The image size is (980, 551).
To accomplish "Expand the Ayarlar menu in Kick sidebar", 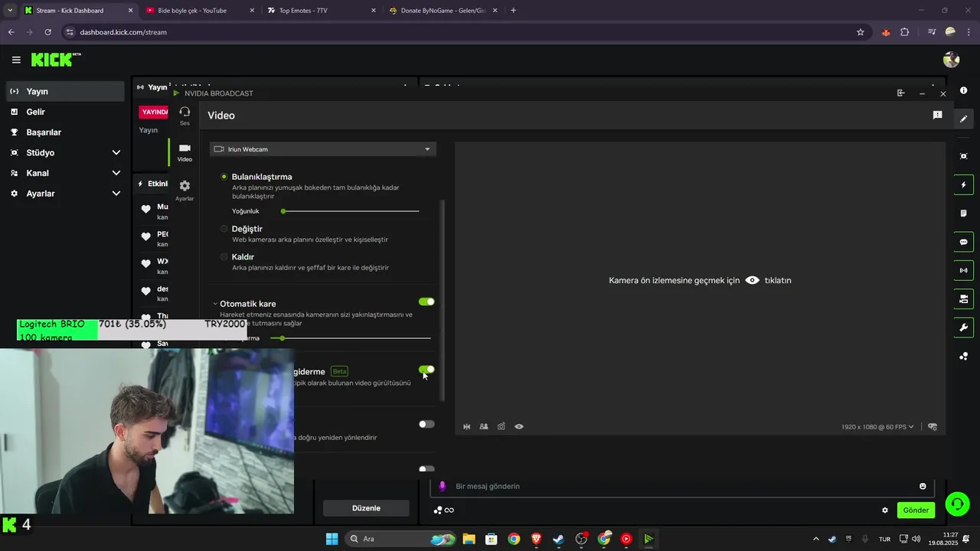I will pyautogui.click(x=116, y=194).
